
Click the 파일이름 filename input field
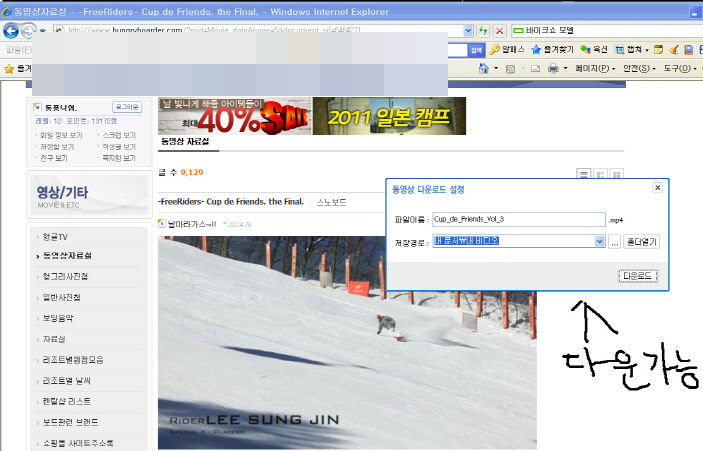click(518, 219)
